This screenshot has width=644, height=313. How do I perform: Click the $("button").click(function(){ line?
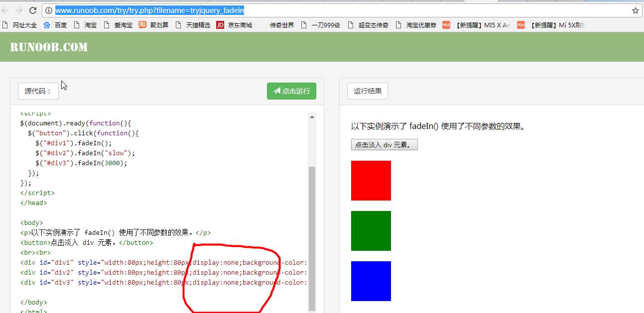click(x=83, y=133)
